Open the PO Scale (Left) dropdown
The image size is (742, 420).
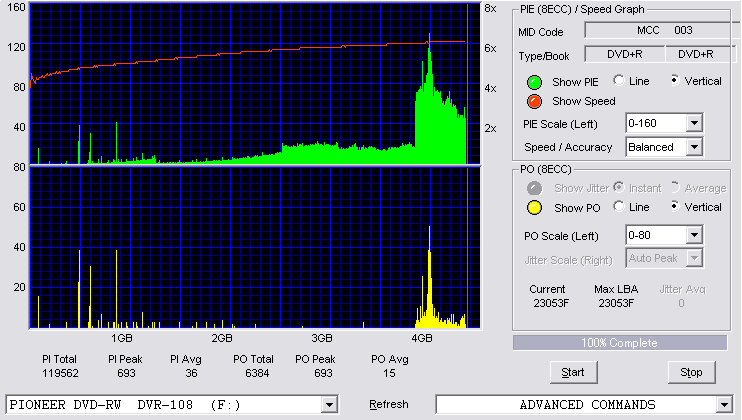[x=694, y=235]
